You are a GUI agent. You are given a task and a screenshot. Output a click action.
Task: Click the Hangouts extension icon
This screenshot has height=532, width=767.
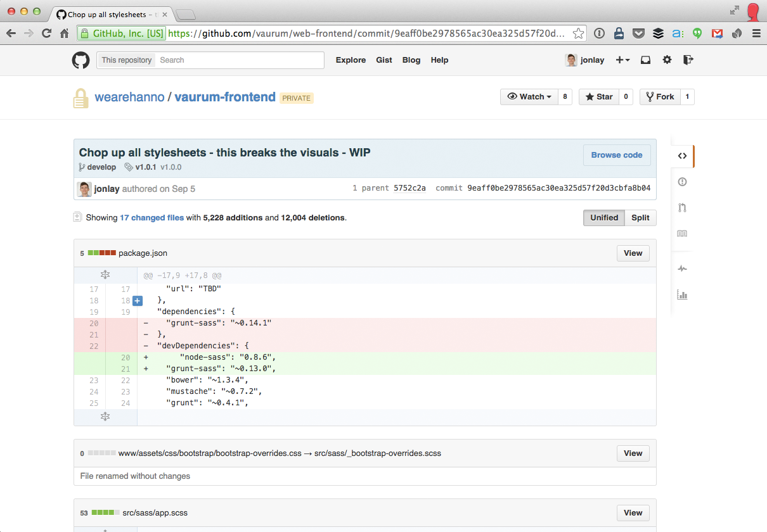coord(697,34)
